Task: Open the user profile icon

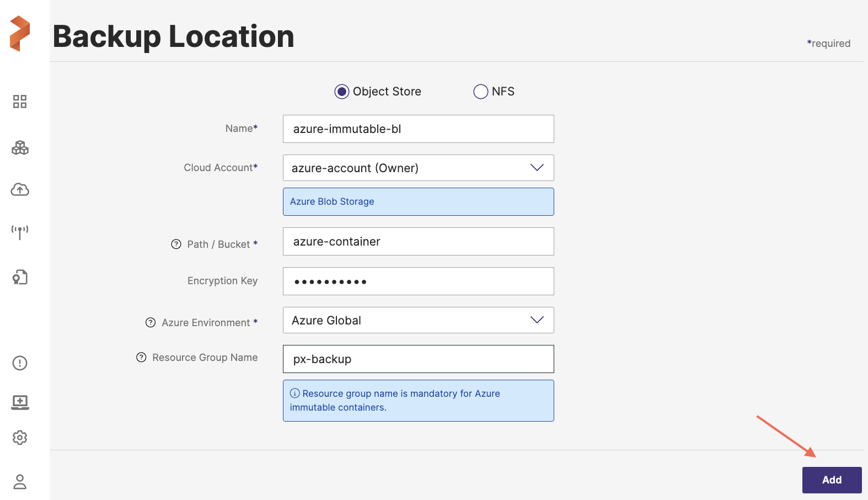Action: [x=20, y=482]
